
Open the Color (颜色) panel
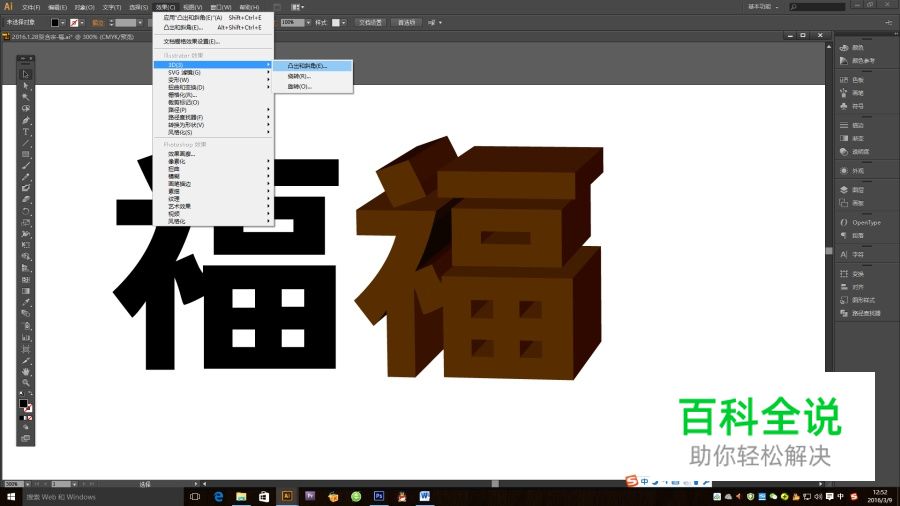[853, 48]
